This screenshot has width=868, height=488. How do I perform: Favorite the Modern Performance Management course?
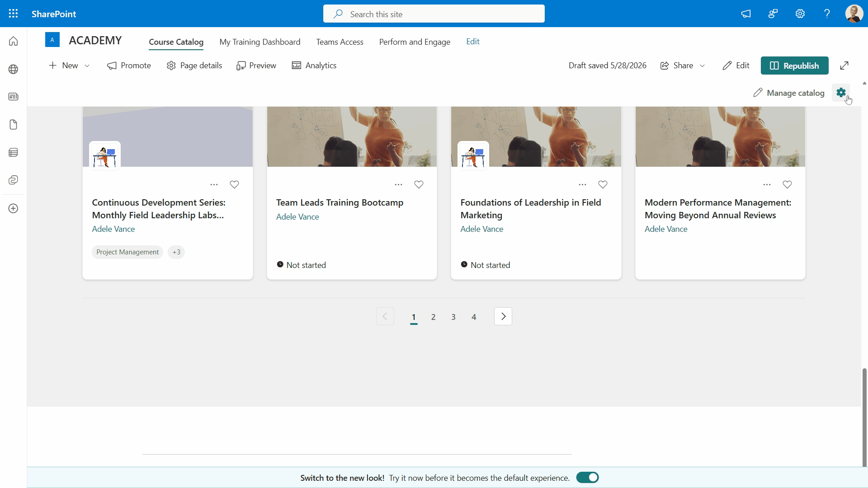click(x=787, y=184)
